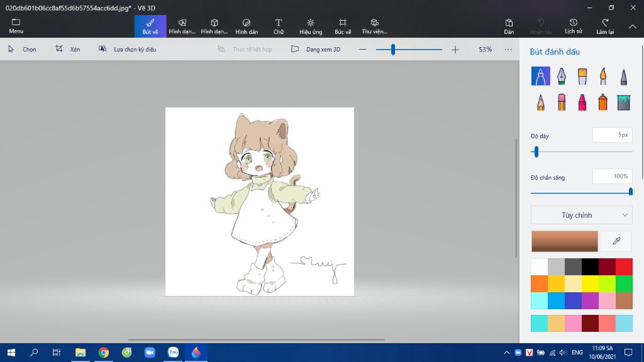Open Zoom from the taskbar
This screenshot has height=362, width=644.
(x=150, y=353)
